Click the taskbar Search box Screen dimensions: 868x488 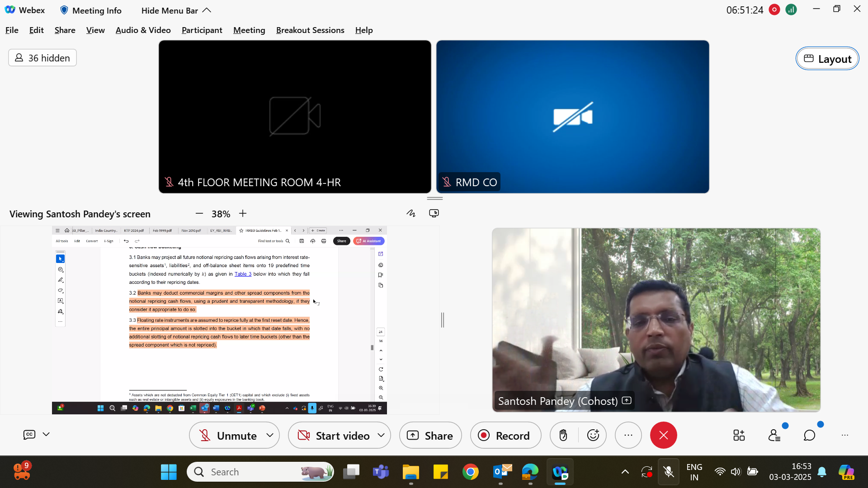pos(260,472)
